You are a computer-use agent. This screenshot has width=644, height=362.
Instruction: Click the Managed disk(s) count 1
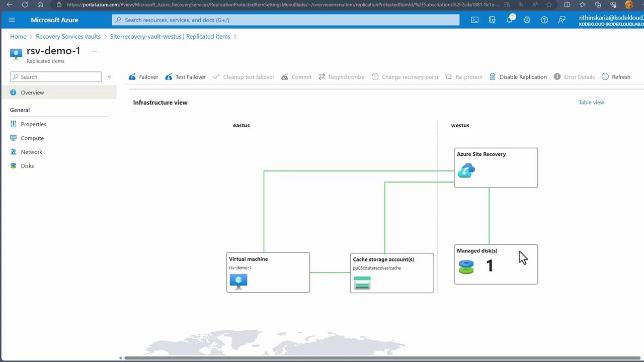(490, 266)
